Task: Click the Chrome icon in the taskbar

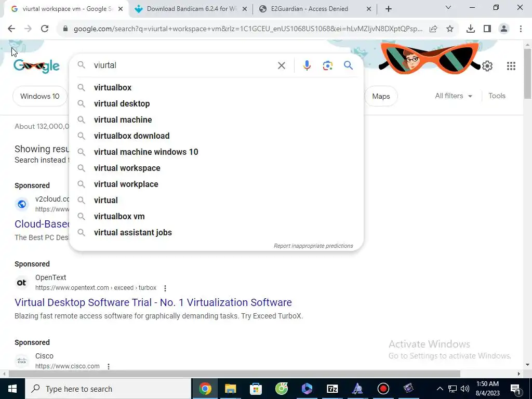Action: click(x=205, y=389)
